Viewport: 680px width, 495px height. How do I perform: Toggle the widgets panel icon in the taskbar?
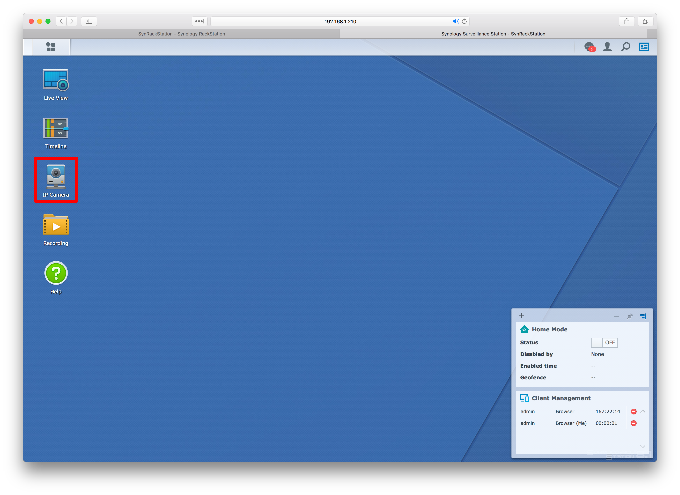tap(644, 47)
